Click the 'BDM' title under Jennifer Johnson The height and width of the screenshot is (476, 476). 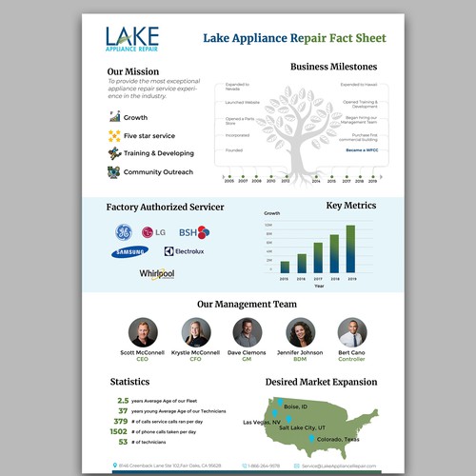300,359
